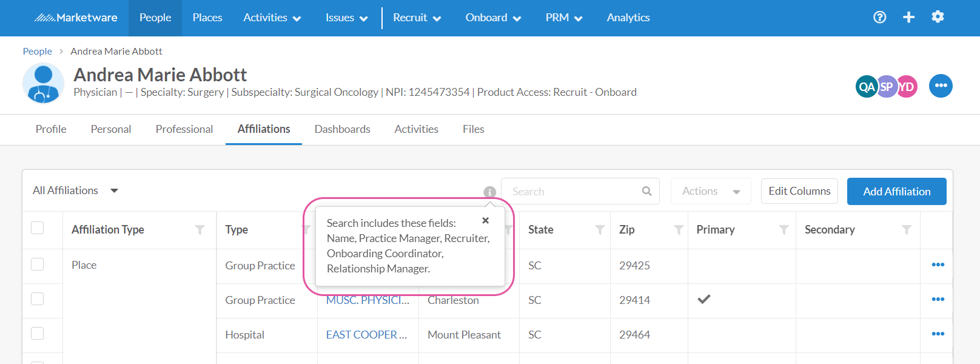Filter the Affiliation Type column

(x=200, y=229)
